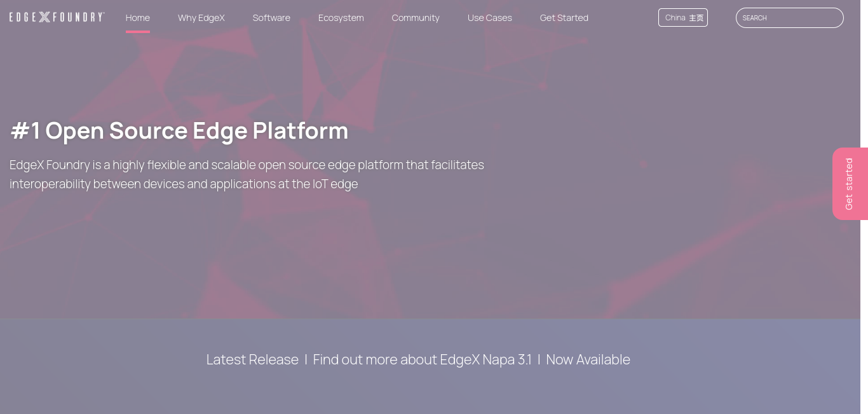Viewport: 868px width, 414px height.
Task: Open the Why EdgeX menu
Action: click(201, 18)
